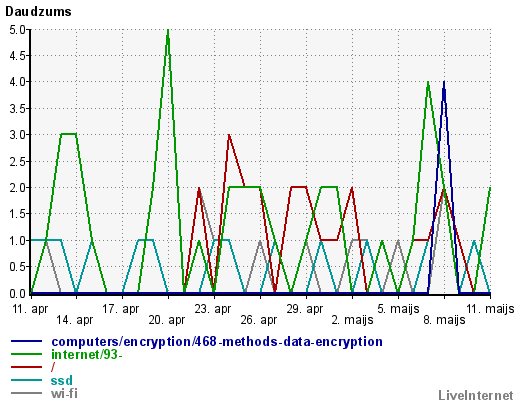Click the '11. apr' date label
Screen dimensions: 520x405
click(30, 309)
